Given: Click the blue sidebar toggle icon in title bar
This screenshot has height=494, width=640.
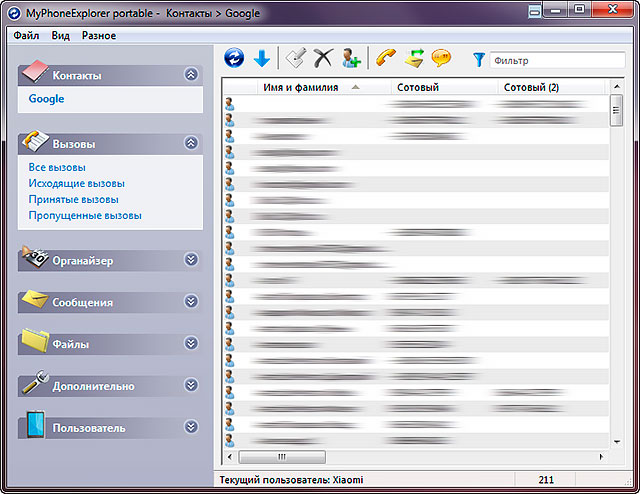Looking at the screenshot, I should click(x=534, y=11).
